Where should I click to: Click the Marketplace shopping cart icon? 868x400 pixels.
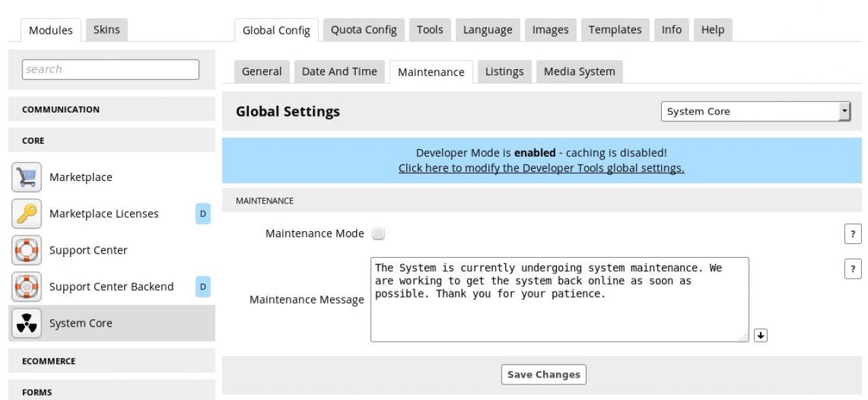coord(26,177)
